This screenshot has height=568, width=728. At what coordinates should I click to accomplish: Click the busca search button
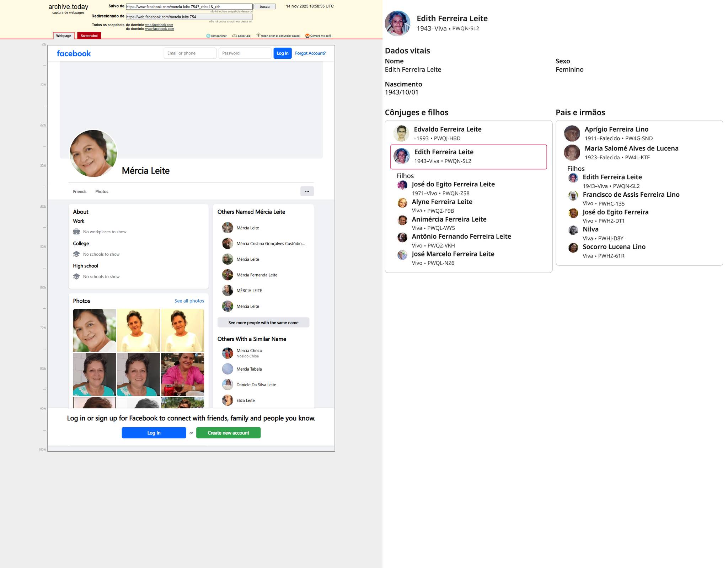click(x=264, y=7)
